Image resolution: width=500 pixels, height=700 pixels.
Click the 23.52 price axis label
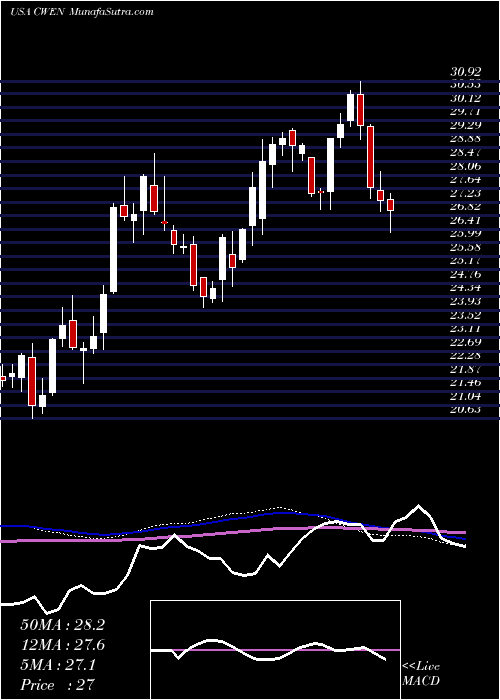pyautogui.click(x=465, y=315)
